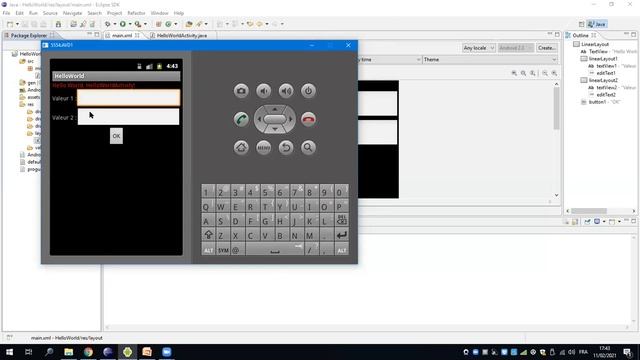Open the Navigate menu in Eclipse
640x360 pixels.
72,13
